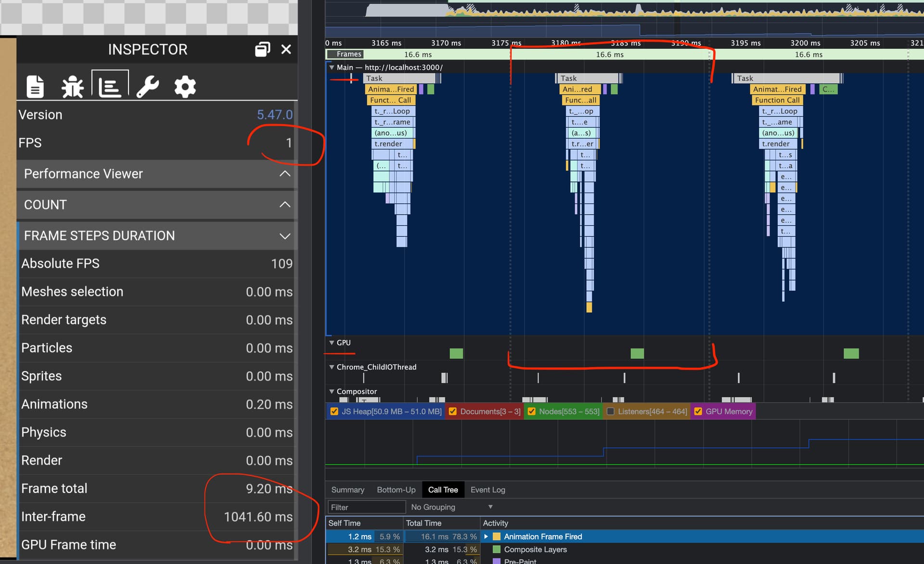Screen dimensions: 924x564
Task: Select the Statistics bar-chart icon tab
Action: (x=110, y=87)
